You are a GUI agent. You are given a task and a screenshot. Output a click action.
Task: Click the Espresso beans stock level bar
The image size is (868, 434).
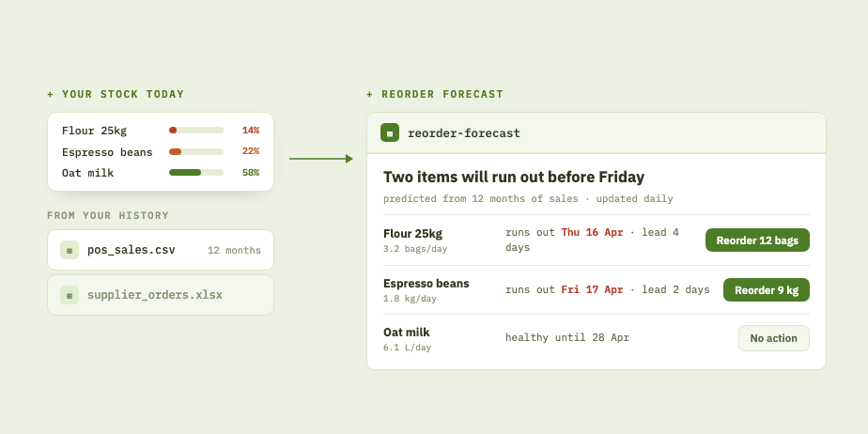[196, 151]
